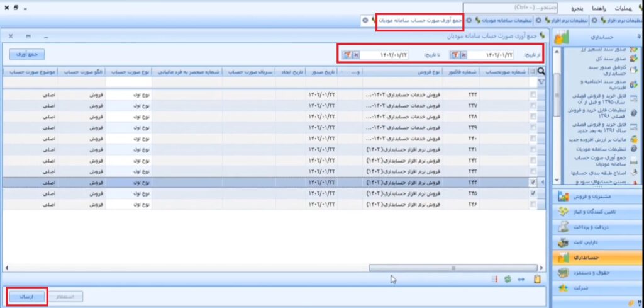Click grid horizontal scrollbar right arrow
The width and height of the screenshot is (644, 308).
(541, 268)
